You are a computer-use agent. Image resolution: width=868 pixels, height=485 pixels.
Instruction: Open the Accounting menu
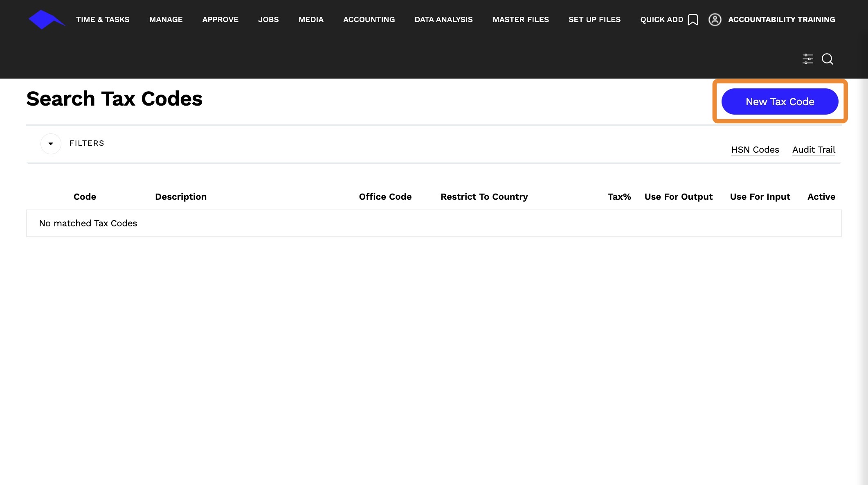point(369,20)
